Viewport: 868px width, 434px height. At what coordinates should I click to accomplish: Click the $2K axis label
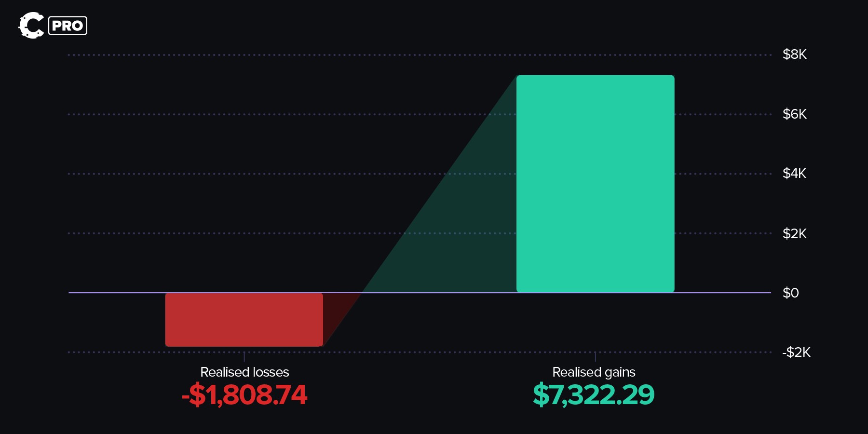point(794,233)
